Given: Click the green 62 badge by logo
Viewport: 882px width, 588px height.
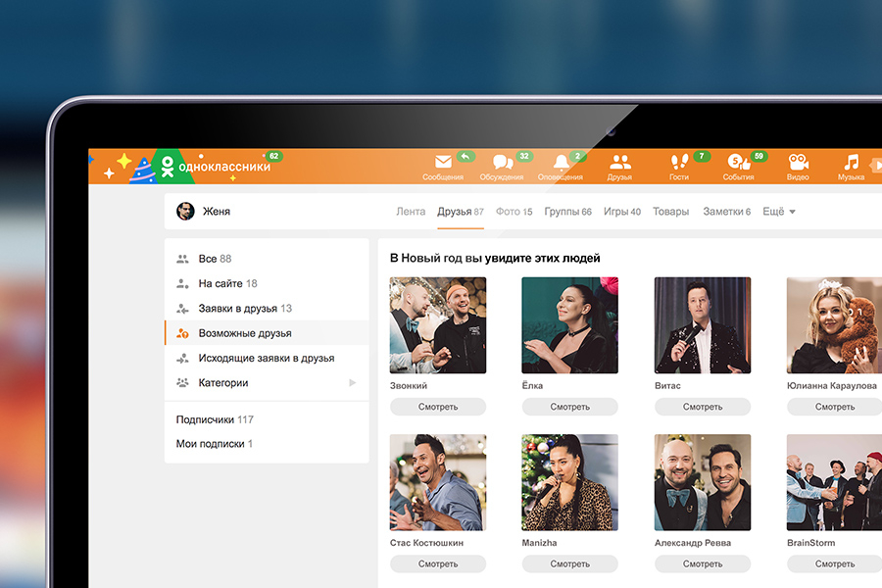Looking at the screenshot, I should click(273, 156).
